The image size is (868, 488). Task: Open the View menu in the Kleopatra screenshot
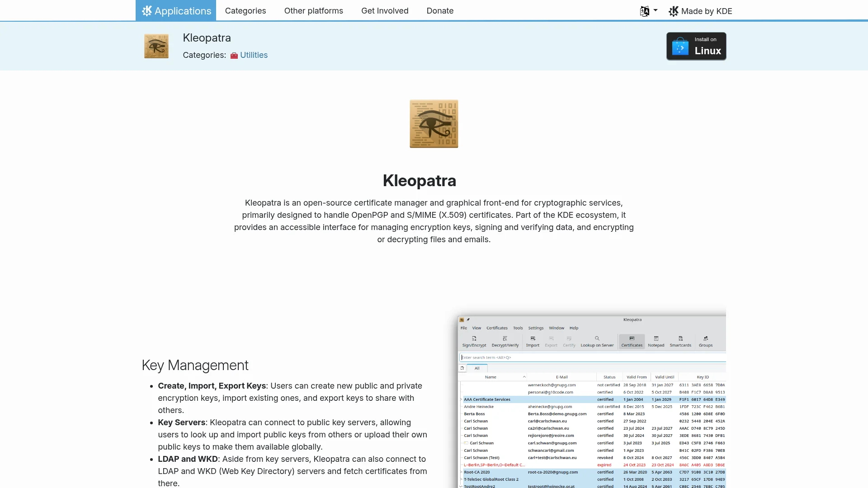pos(476,328)
